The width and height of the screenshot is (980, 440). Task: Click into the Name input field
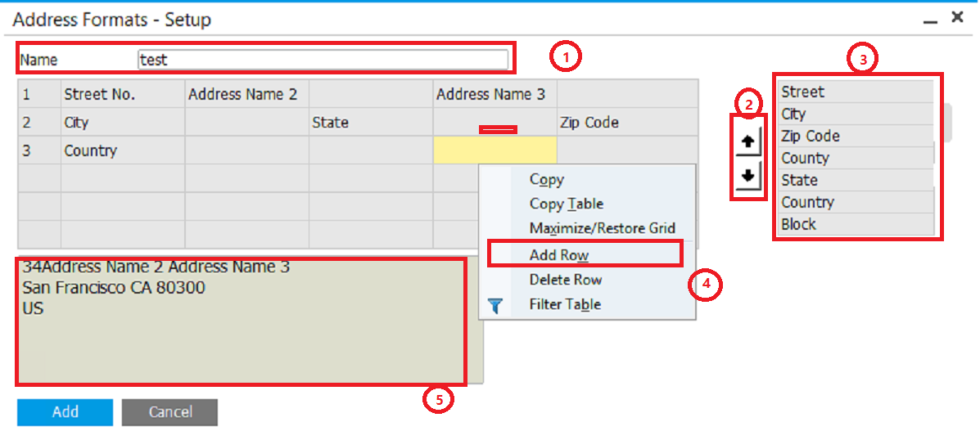[323, 60]
